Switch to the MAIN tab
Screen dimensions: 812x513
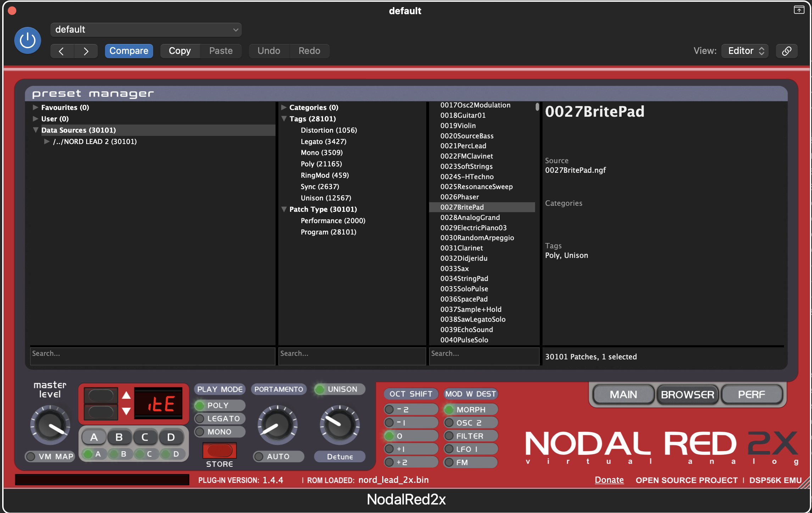tap(623, 395)
